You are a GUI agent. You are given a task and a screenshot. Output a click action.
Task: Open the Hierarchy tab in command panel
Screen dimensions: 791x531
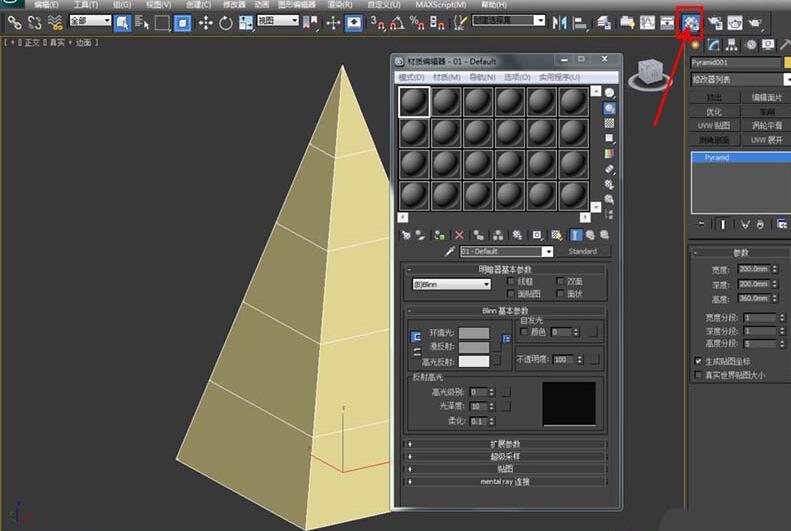pos(731,45)
